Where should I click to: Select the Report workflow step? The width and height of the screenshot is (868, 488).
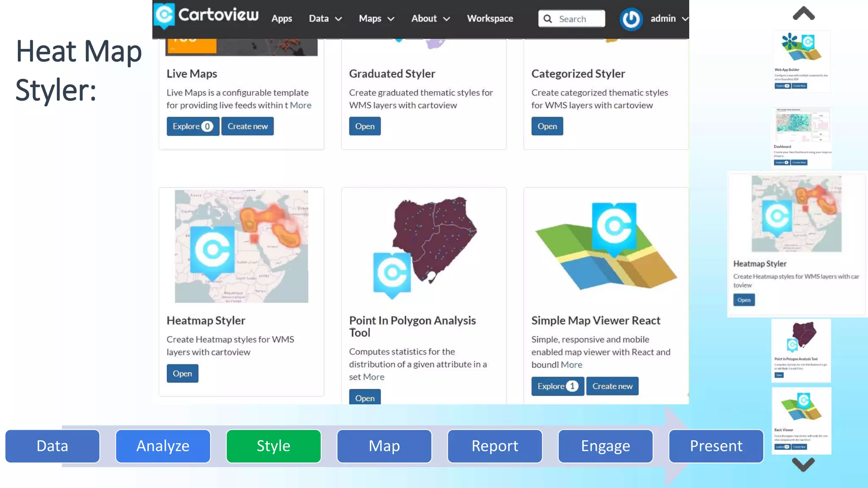tap(495, 446)
